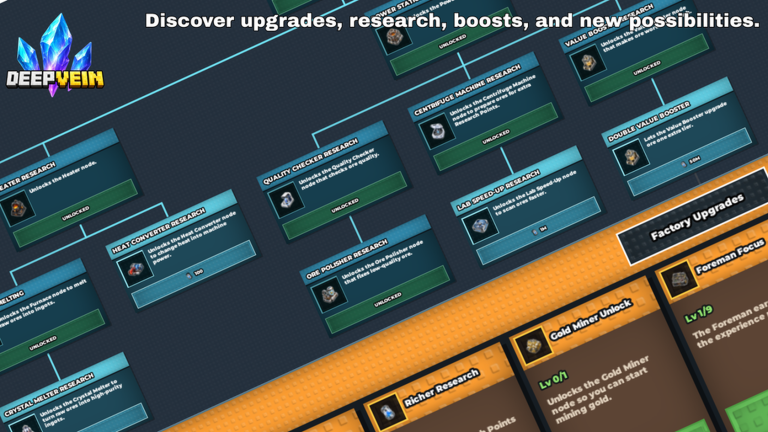Image resolution: width=768 pixels, height=432 pixels.
Task: Open the Factory Upgrades header
Action: (697, 216)
